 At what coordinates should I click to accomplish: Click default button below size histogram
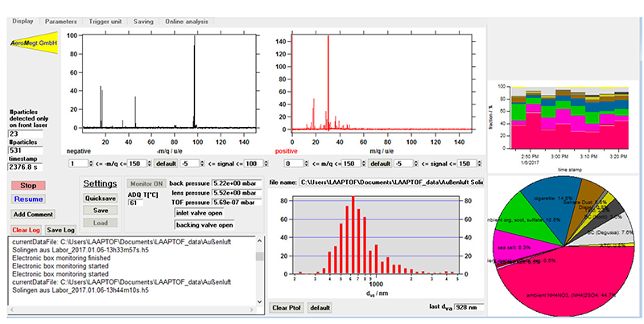pyautogui.click(x=320, y=308)
